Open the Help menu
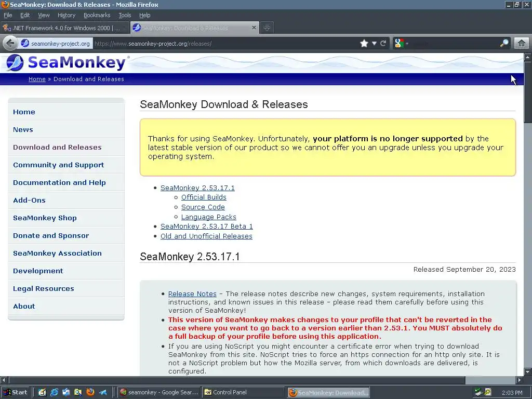This screenshot has height=399, width=532. tap(144, 15)
